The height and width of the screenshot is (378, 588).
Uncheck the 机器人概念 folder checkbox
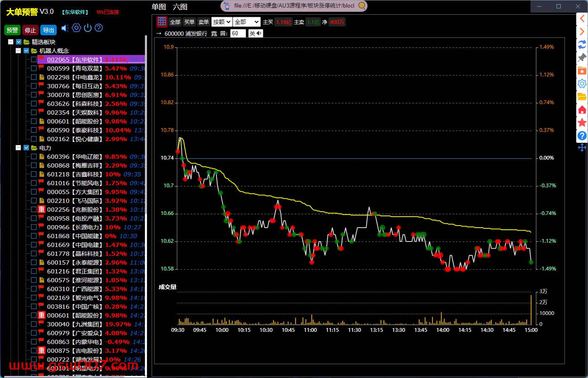click(x=26, y=51)
